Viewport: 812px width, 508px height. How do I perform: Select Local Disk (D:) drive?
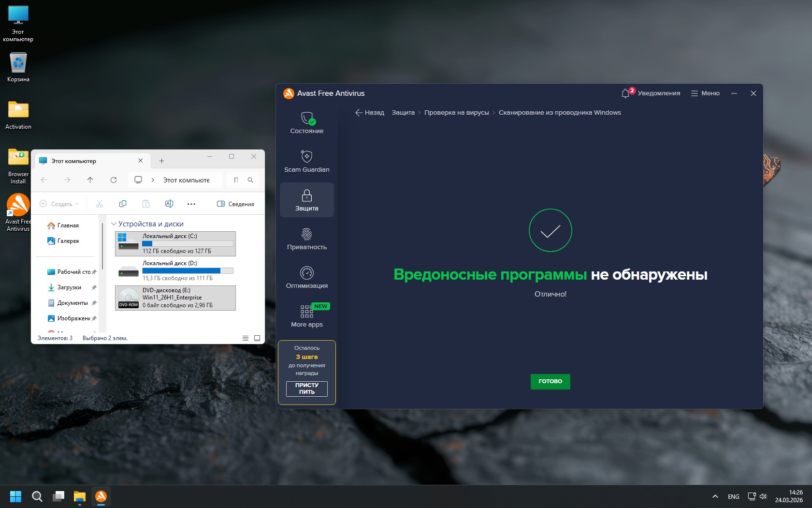coord(175,270)
